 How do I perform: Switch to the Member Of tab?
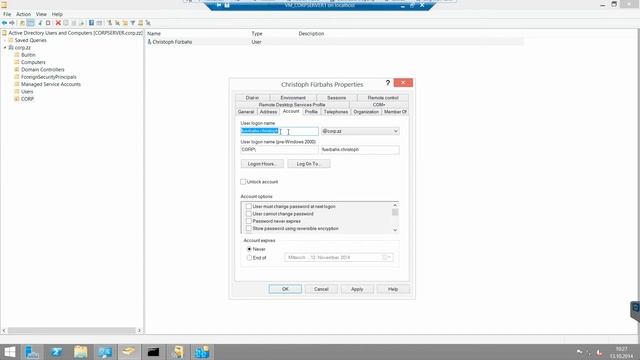395,112
